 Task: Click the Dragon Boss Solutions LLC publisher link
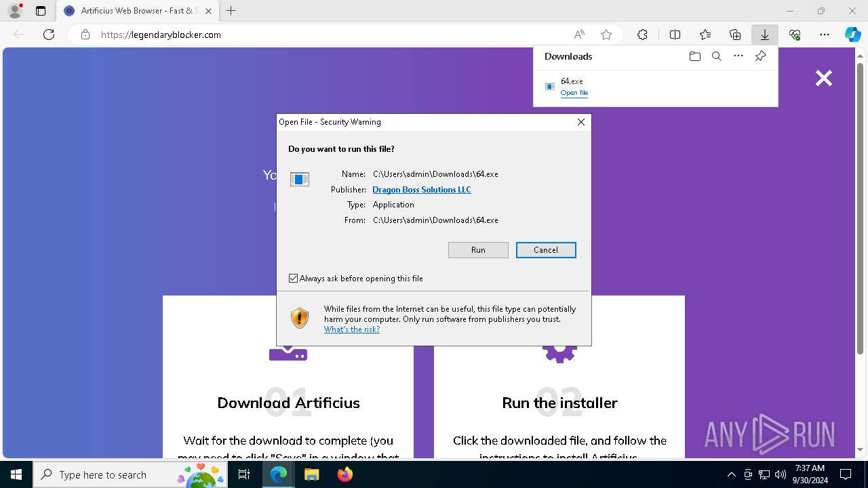[422, 190]
